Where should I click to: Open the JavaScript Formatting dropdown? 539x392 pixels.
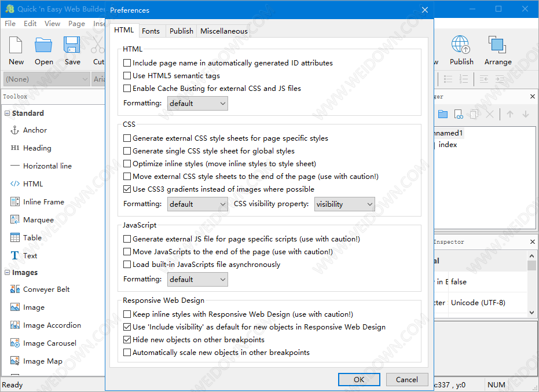click(x=197, y=280)
